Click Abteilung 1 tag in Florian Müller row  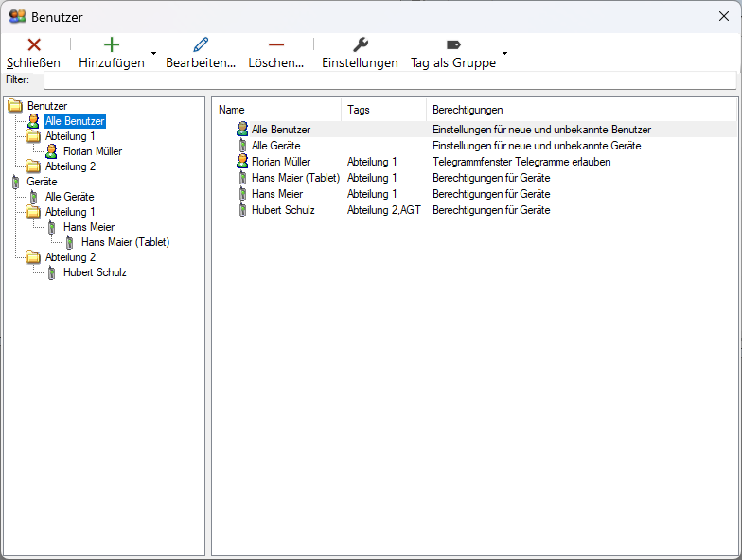(372, 162)
